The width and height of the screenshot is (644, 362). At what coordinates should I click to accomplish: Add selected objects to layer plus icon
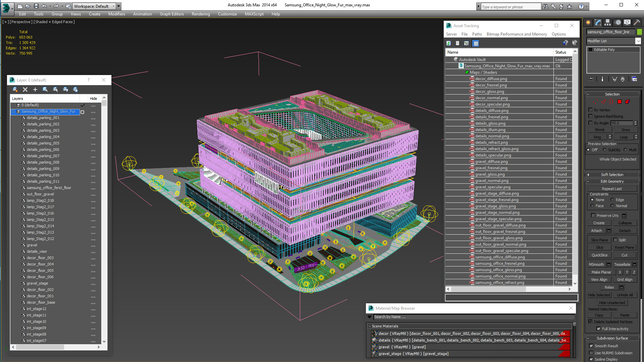click(35, 89)
